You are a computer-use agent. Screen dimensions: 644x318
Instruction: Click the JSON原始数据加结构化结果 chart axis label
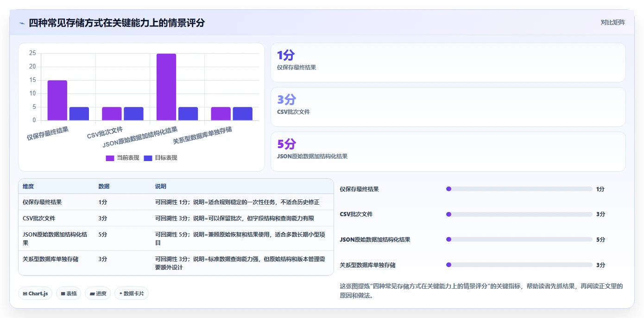pyautogui.click(x=140, y=137)
